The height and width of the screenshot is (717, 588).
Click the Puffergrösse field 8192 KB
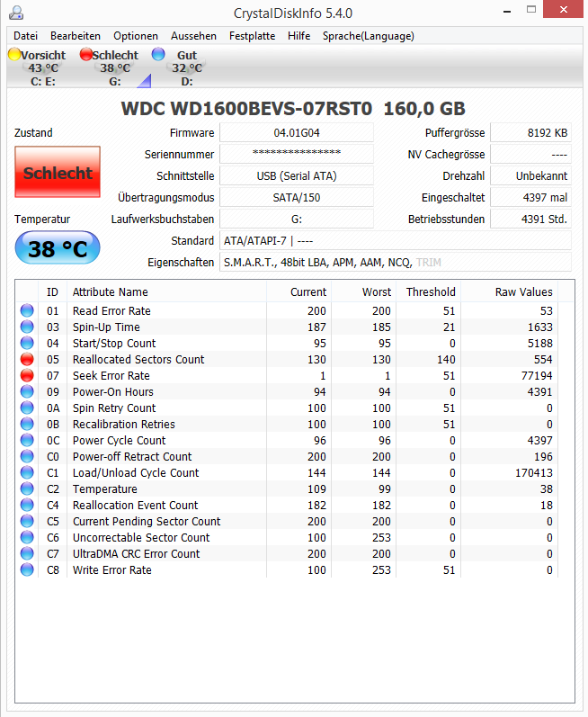pyautogui.click(x=530, y=132)
